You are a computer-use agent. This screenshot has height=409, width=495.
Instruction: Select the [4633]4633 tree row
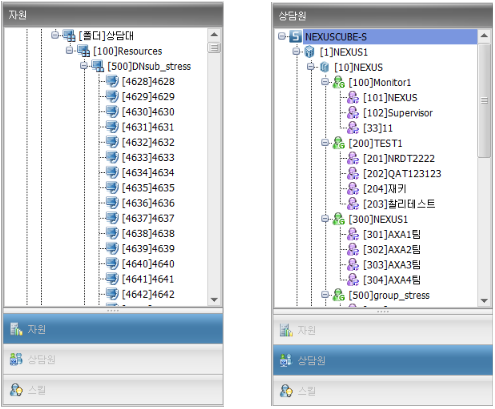point(148,157)
